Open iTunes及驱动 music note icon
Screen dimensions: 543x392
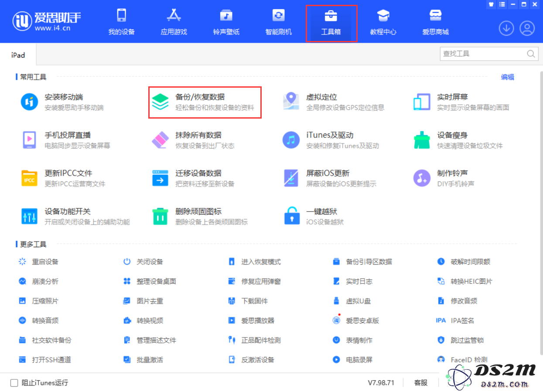tap(291, 140)
